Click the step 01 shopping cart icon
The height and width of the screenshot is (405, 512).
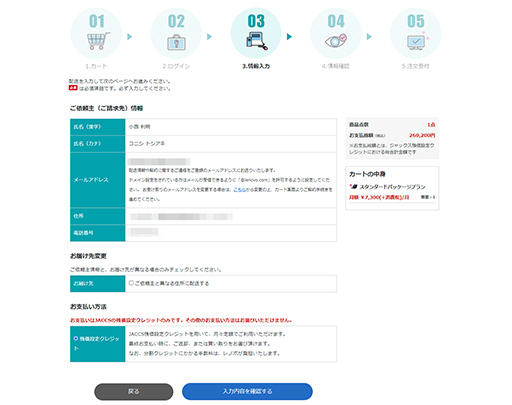click(98, 41)
